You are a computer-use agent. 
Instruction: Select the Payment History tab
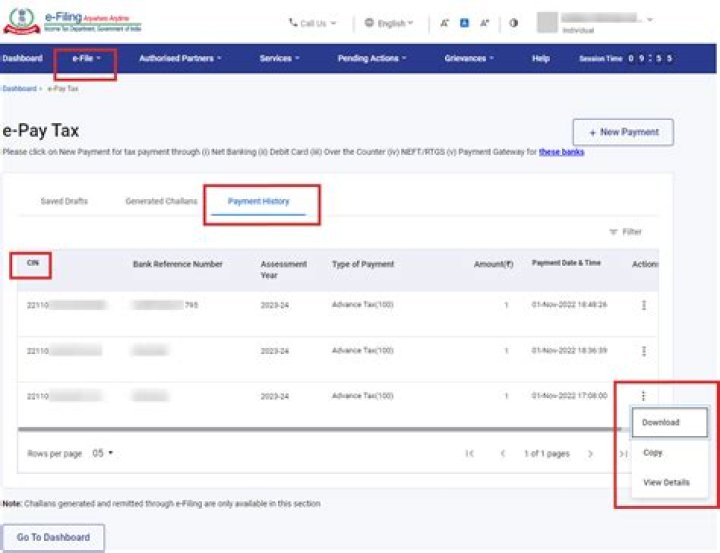pos(259,201)
